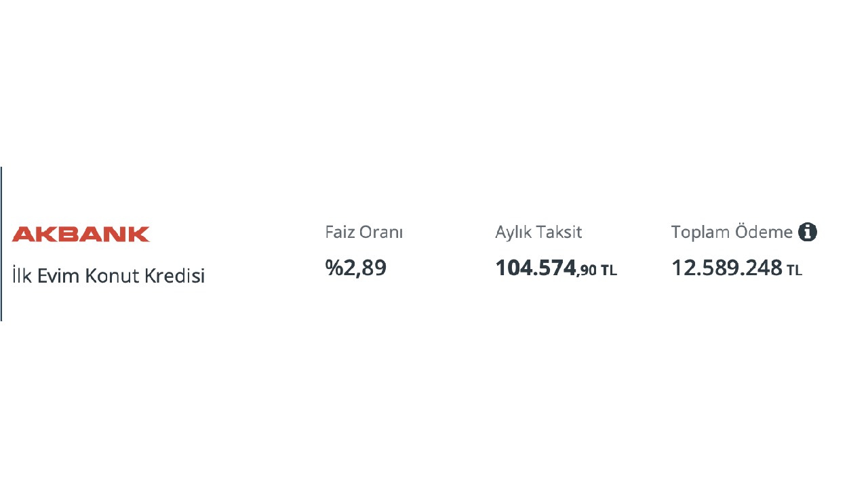The image size is (868, 488).
Task: Select the İlk Evim Konut Kredisi title
Action: (x=108, y=276)
